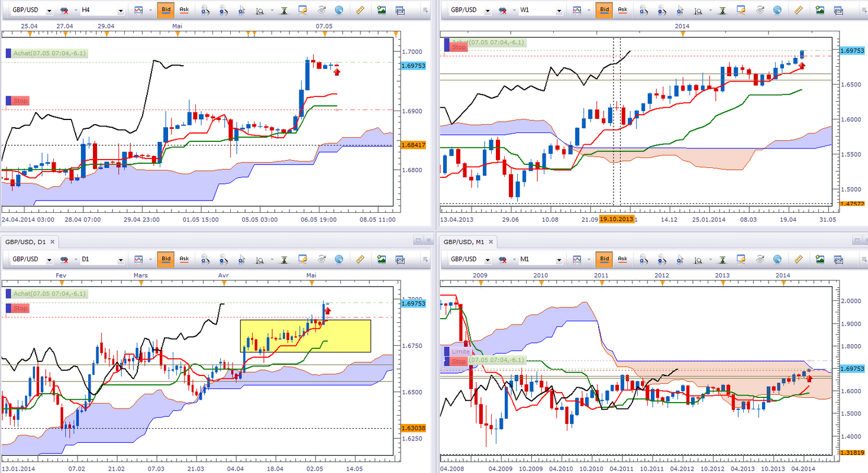
Task: Select the yellow rectangle drawing on D1 chart
Action: pos(305,336)
